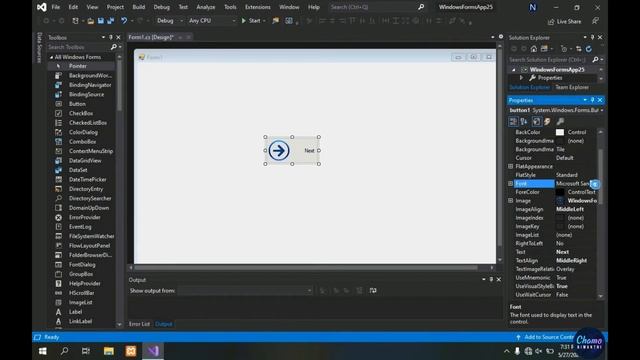Select the GroupBox control in Toolbox
The width and height of the screenshot is (640, 360).
(81, 274)
